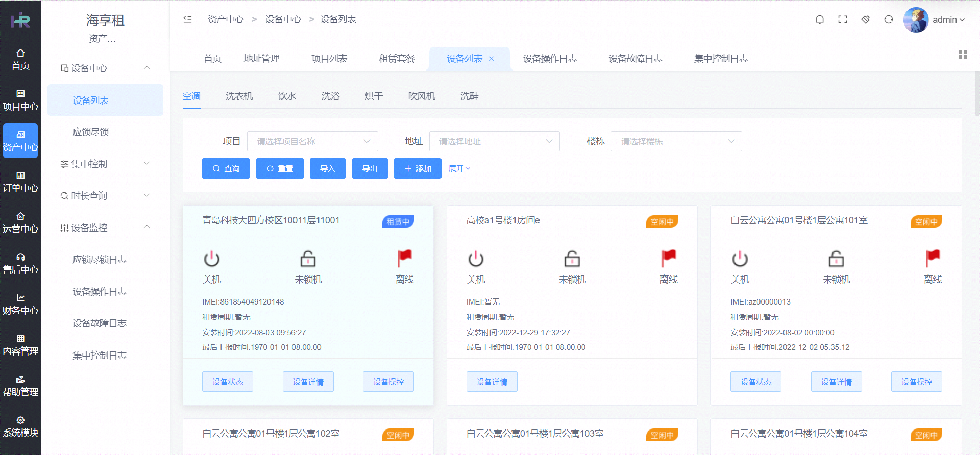Open the tabs grid menu icon
This screenshot has height=455, width=980.
click(963, 55)
